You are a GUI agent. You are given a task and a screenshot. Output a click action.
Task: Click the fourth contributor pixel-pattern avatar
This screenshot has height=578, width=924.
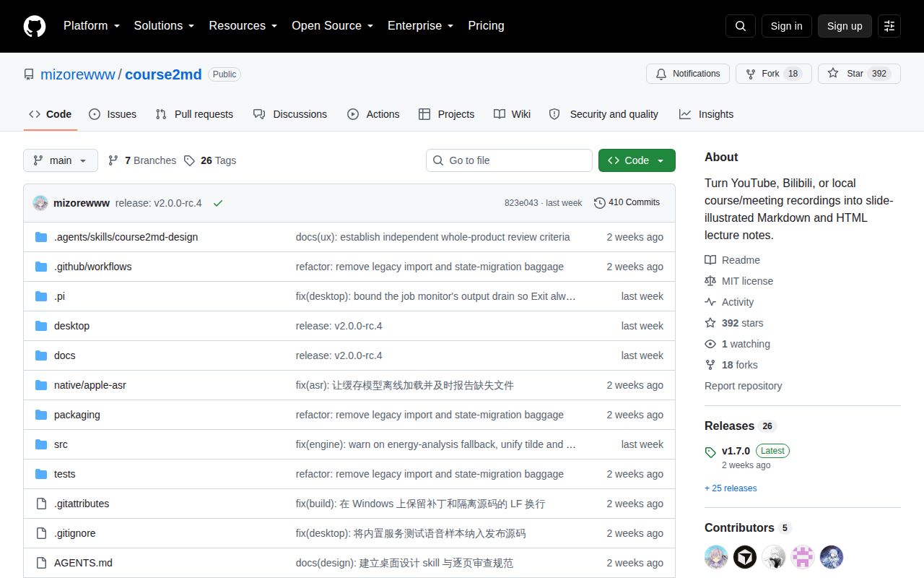tap(803, 557)
